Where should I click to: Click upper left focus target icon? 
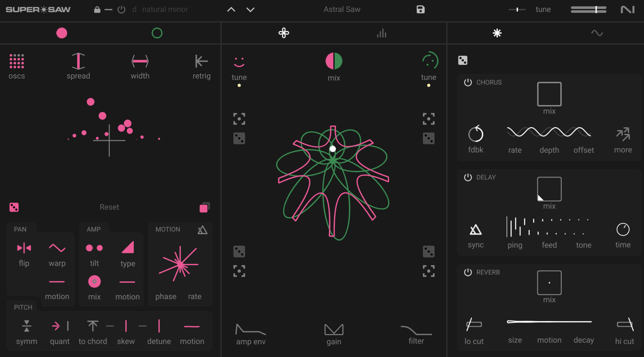pyautogui.click(x=239, y=119)
